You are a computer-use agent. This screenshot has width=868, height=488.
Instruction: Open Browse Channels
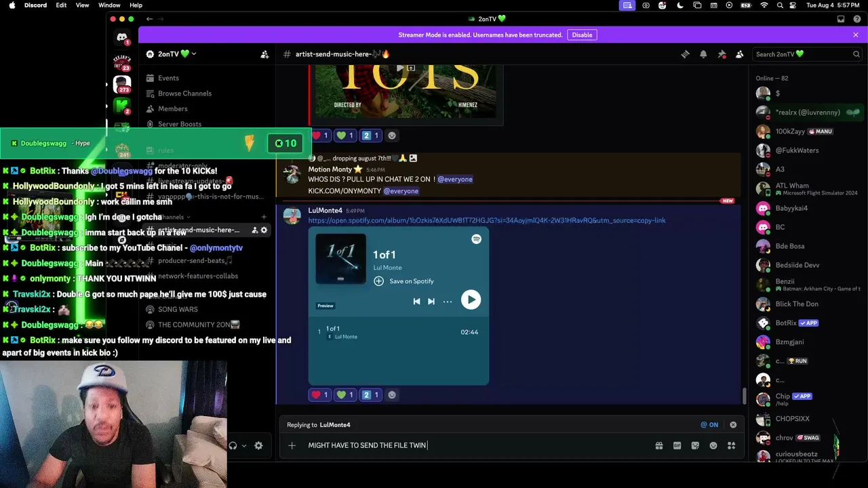pos(184,94)
